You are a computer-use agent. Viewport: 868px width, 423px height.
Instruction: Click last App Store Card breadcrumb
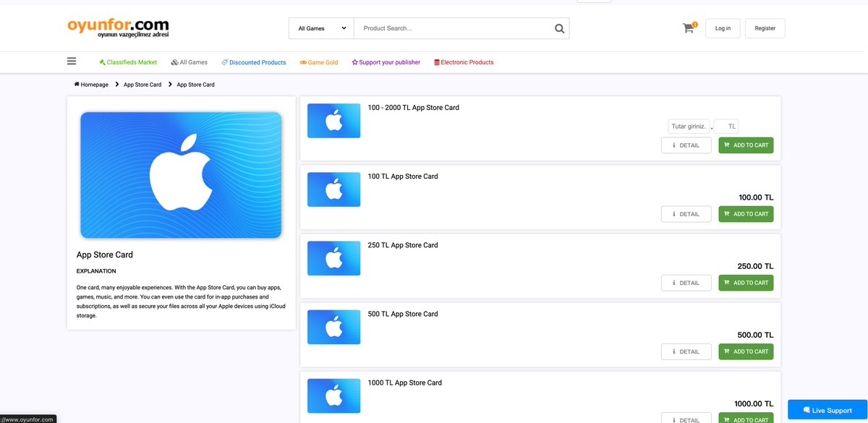click(195, 85)
